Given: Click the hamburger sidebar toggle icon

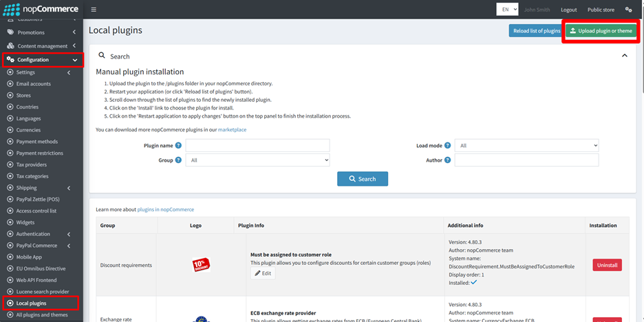Looking at the screenshot, I should click(94, 10).
